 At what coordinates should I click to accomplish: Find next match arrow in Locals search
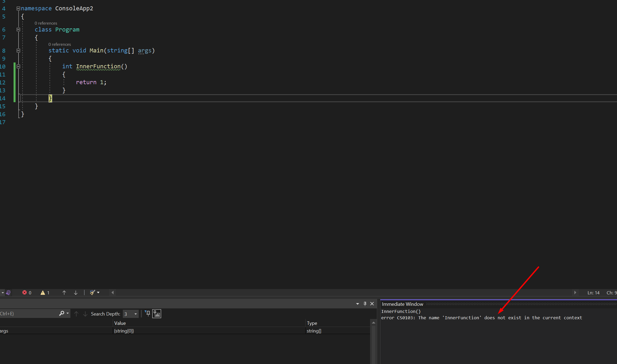85,314
